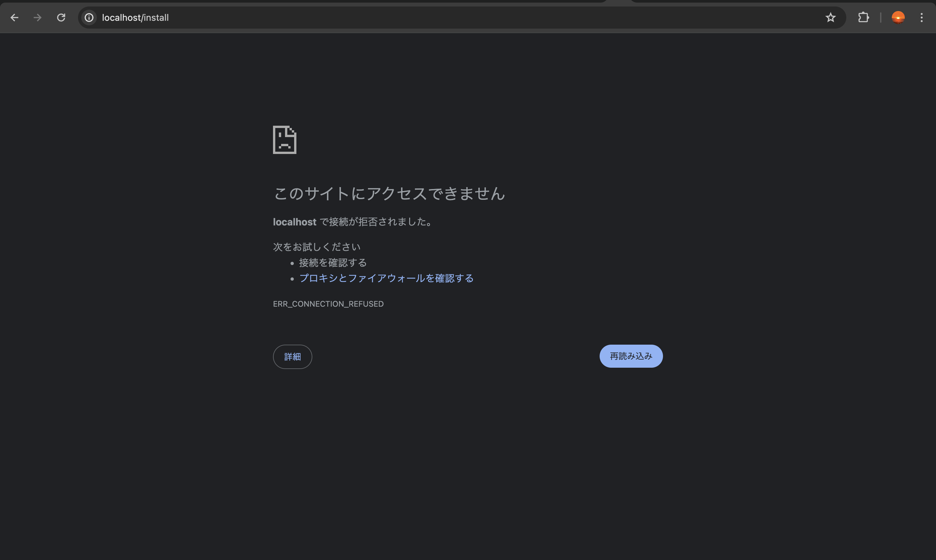Open Chrome's three-dot menu
Viewport: 936px width, 560px height.
(x=921, y=17)
